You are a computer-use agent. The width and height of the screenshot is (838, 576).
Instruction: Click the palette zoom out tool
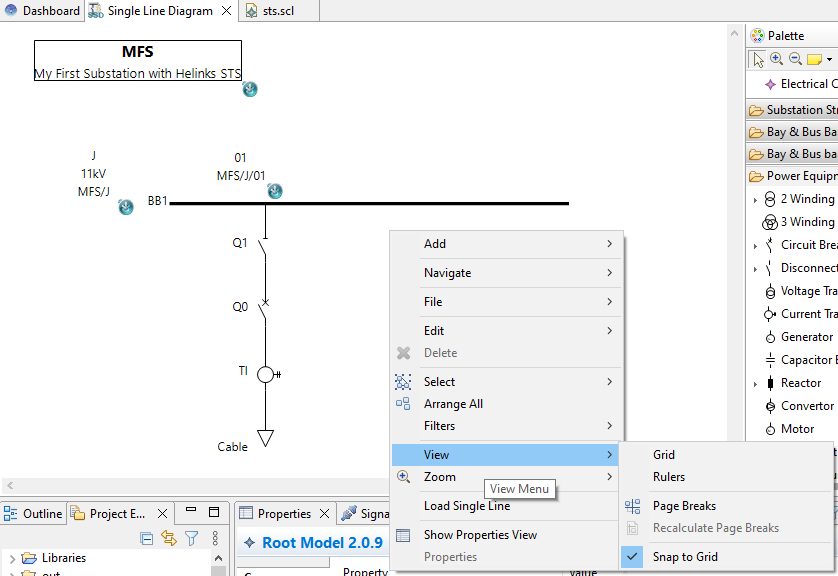pyautogui.click(x=795, y=59)
